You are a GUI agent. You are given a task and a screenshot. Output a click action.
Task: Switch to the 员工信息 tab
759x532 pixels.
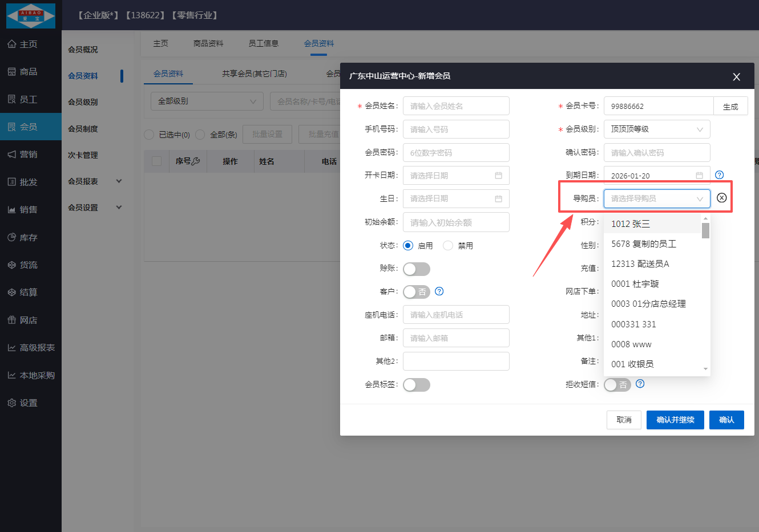coord(263,43)
